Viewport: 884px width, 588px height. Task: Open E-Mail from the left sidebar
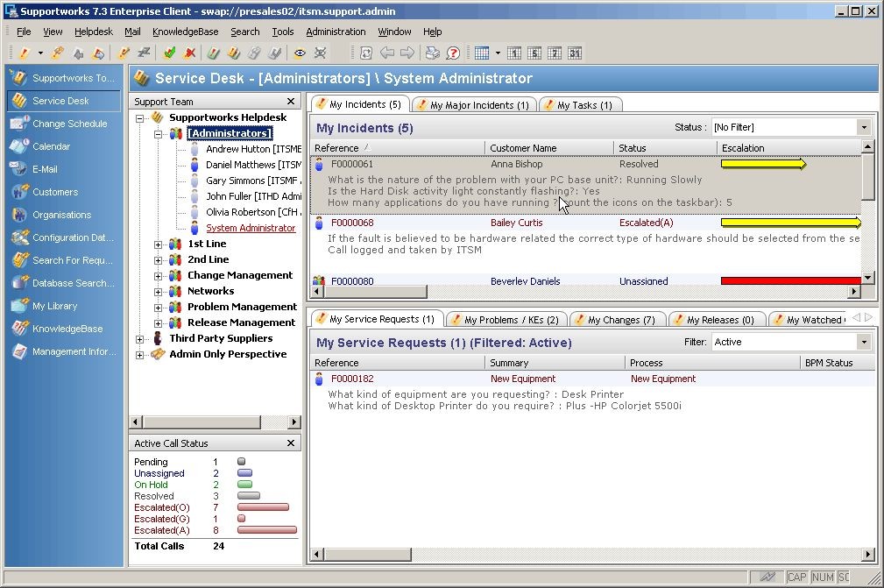coord(45,169)
